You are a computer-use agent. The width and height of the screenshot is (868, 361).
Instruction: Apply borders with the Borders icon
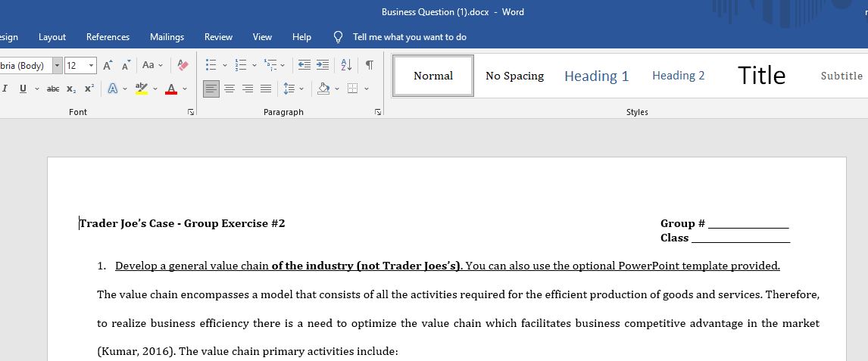pos(353,89)
